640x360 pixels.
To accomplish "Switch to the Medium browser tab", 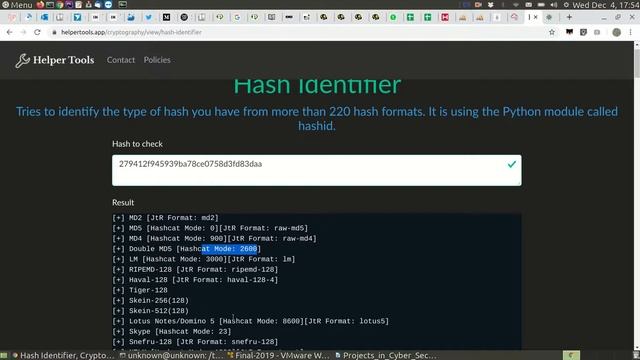I will point(167,17).
